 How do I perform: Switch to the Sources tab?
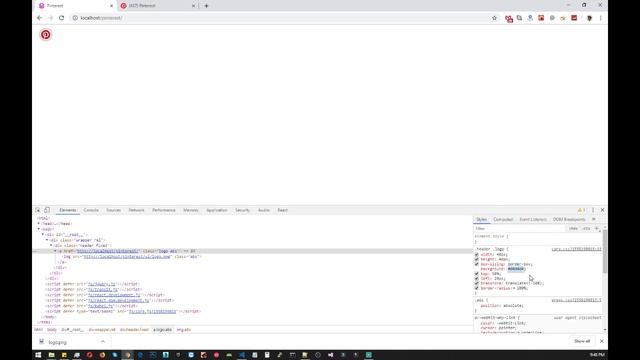(x=113, y=210)
